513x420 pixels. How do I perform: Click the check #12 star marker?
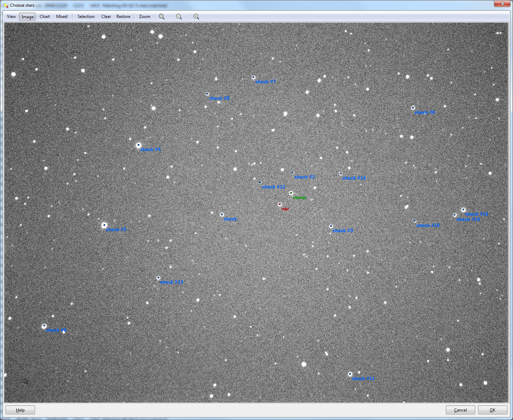(x=260, y=182)
